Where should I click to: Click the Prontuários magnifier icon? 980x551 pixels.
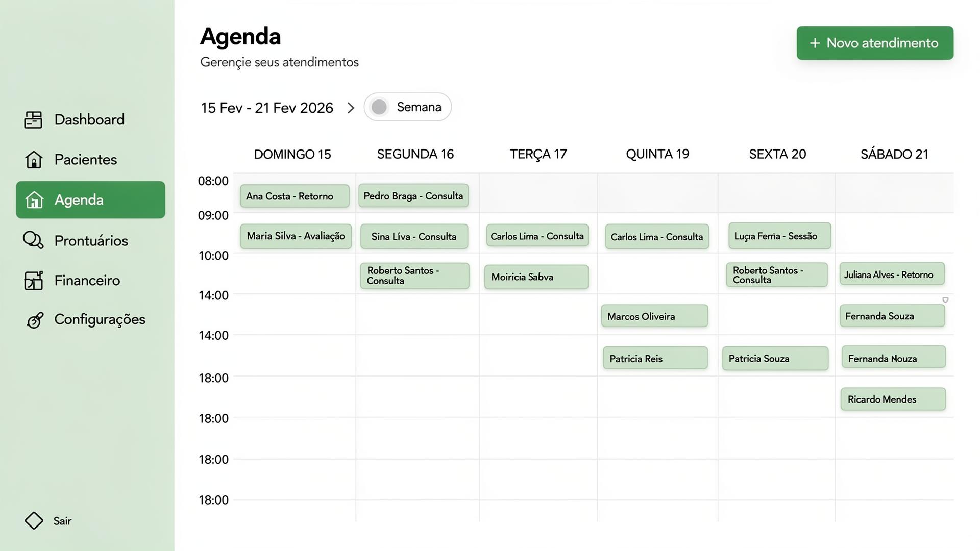pyautogui.click(x=33, y=240)
